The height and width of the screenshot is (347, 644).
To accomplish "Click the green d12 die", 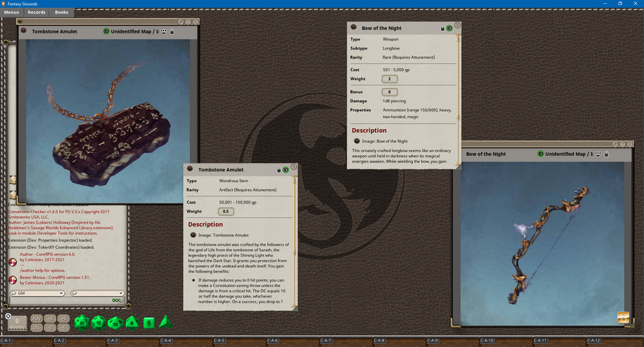I will point(98,322).
